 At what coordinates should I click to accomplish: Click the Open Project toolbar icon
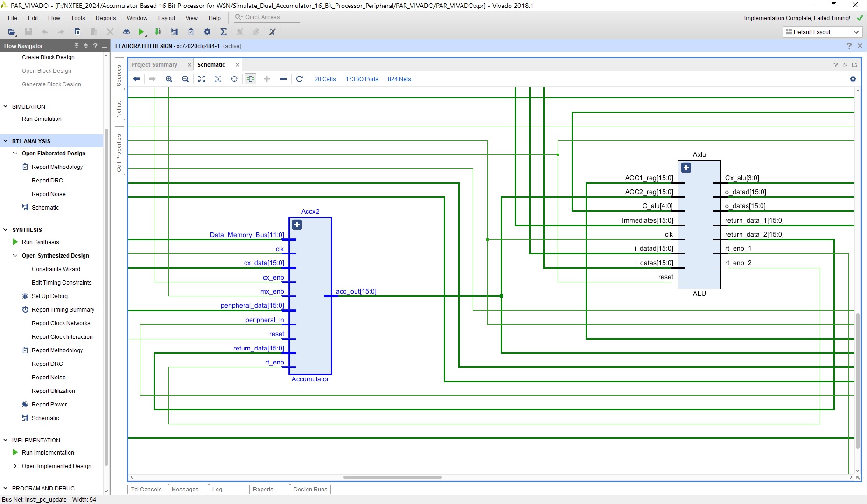[12, 32]
